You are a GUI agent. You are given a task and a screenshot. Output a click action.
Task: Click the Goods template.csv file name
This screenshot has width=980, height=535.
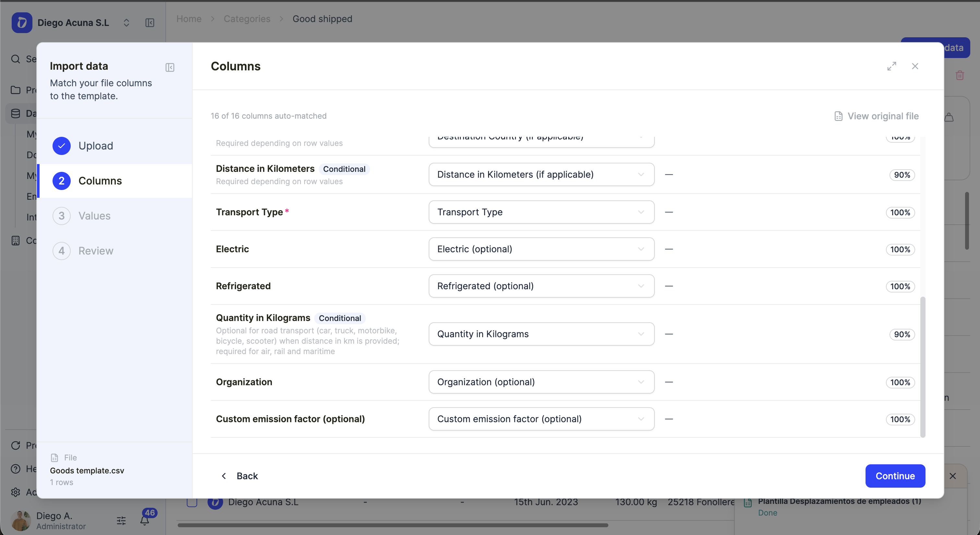[x=87, y=471]
